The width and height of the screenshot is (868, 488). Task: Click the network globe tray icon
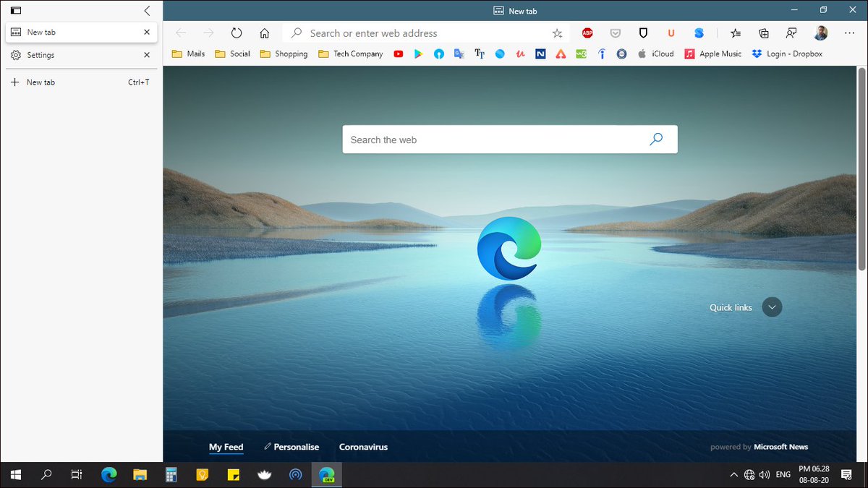click(749, 475)
